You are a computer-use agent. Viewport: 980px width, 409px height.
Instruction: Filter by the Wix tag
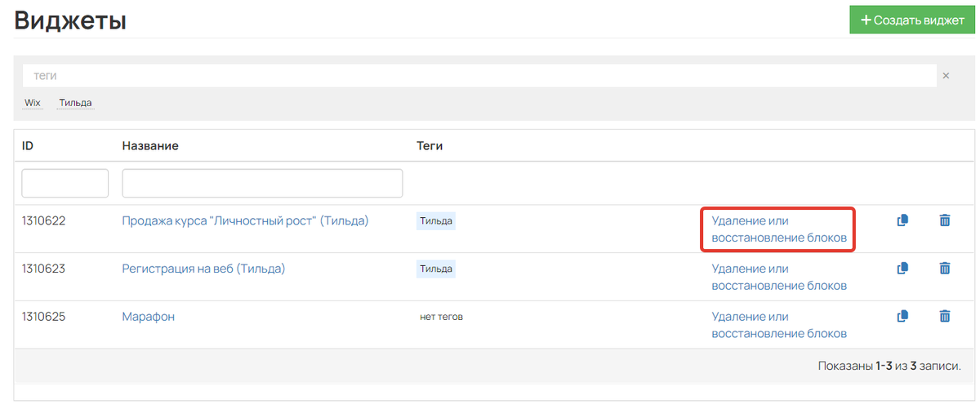tap(33, 103)
